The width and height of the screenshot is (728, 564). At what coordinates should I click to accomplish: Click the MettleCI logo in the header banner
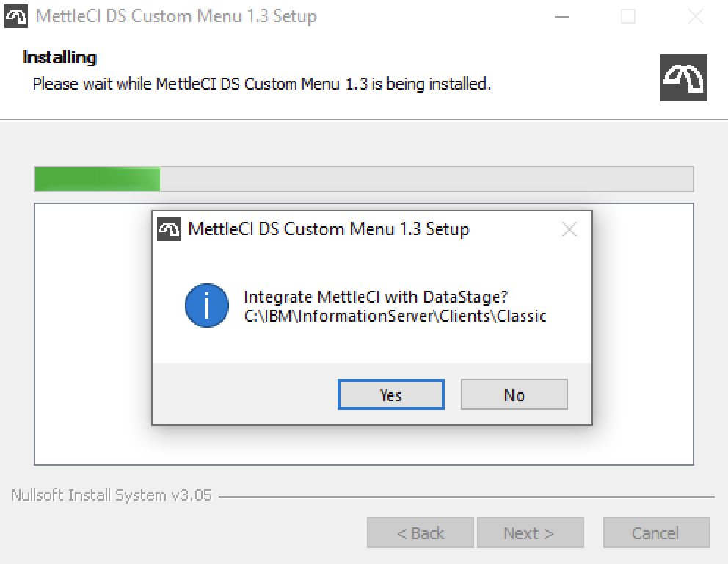[x=683, y=77]
